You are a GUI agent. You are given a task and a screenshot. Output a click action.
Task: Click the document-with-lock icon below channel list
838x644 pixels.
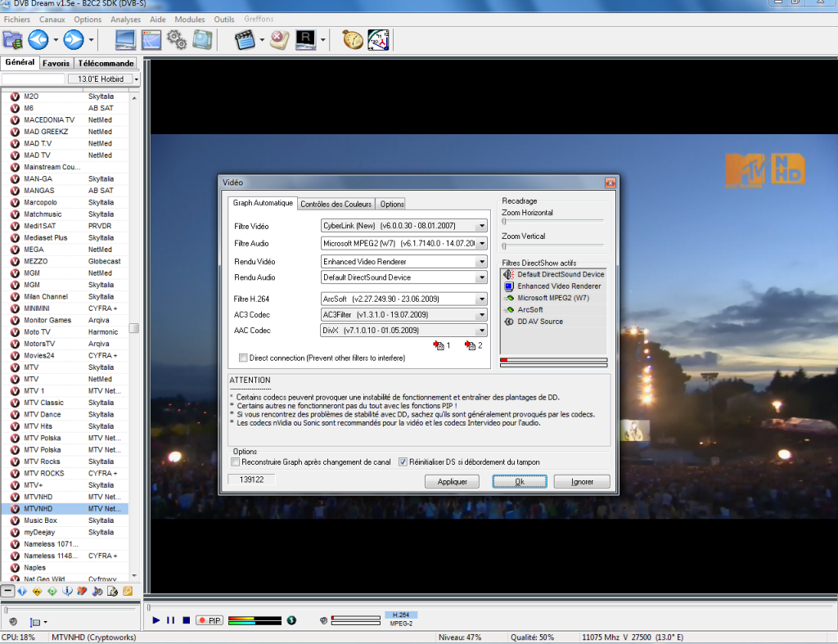tap(112, 591)
